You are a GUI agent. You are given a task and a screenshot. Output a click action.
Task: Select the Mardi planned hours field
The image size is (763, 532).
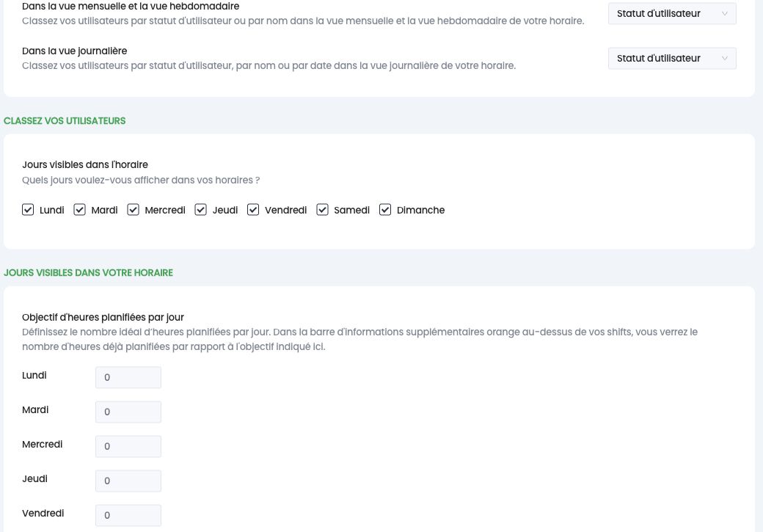[x=128, y=412]
